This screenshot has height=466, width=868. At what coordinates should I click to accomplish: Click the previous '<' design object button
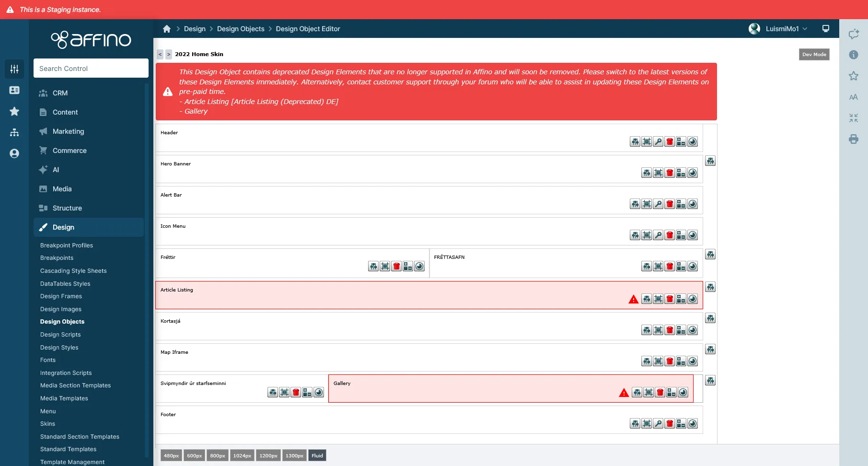coord(160,54)
